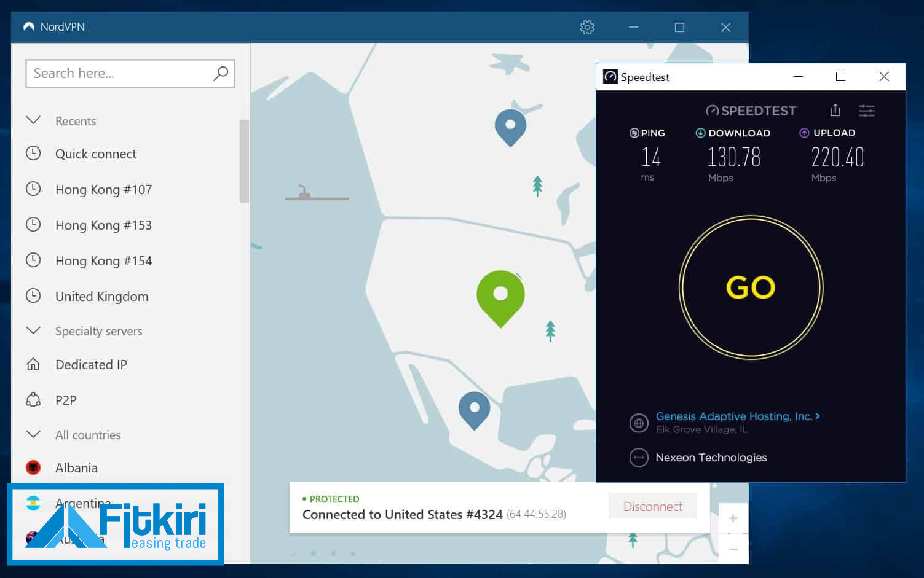Viewport: 924px width, 578px height.
Task: Click the NordVPN logo in title bar
Action: (x=28, y=27)
